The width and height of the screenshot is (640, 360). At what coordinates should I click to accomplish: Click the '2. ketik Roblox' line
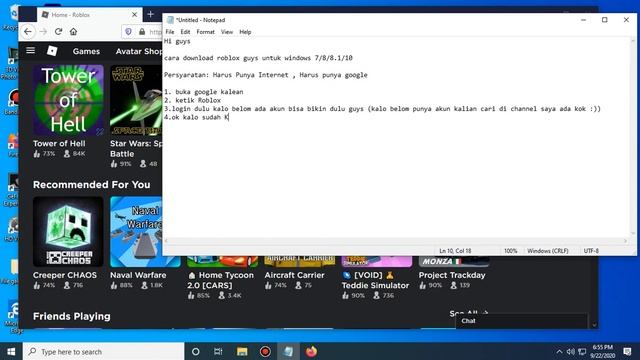click(x=192, y=100)
